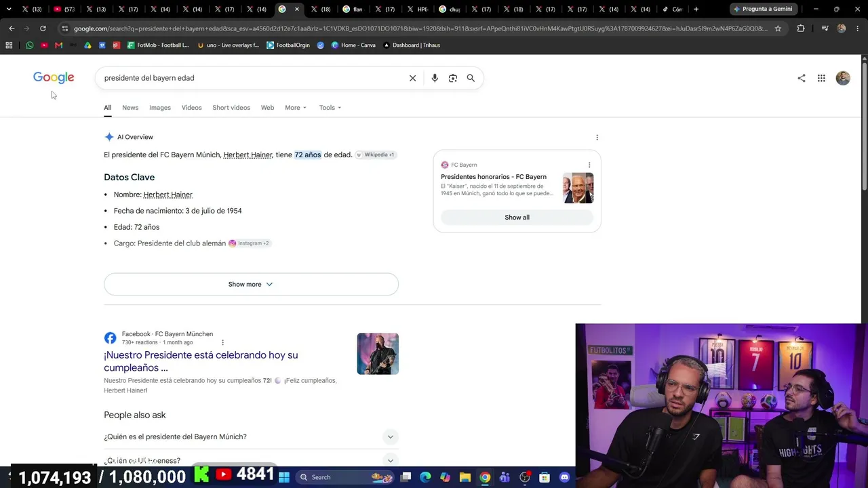Share the search results page
This screenshot has height=488, width=868.
tap(802, 78)
